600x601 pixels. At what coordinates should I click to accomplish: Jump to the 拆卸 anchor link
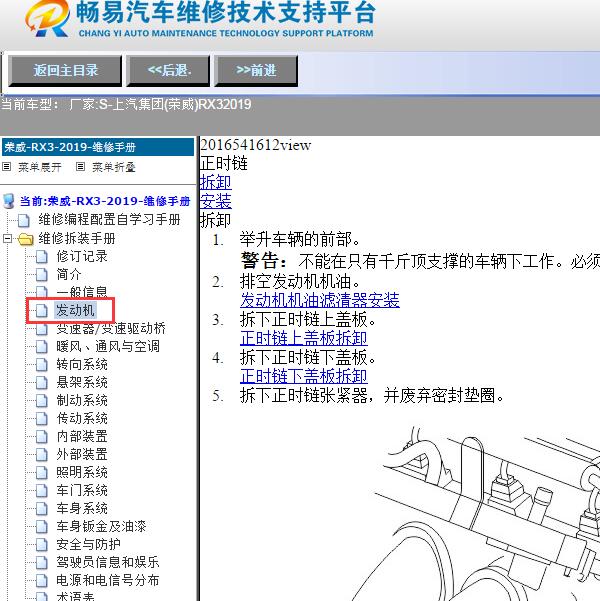tap(215, 182)
